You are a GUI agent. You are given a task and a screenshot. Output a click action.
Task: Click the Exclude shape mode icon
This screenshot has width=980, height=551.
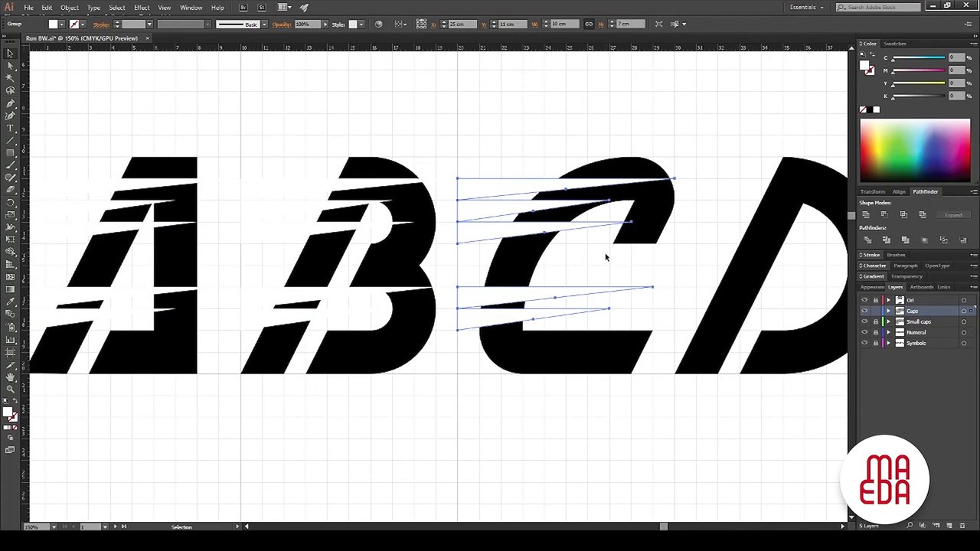point(922,215)
